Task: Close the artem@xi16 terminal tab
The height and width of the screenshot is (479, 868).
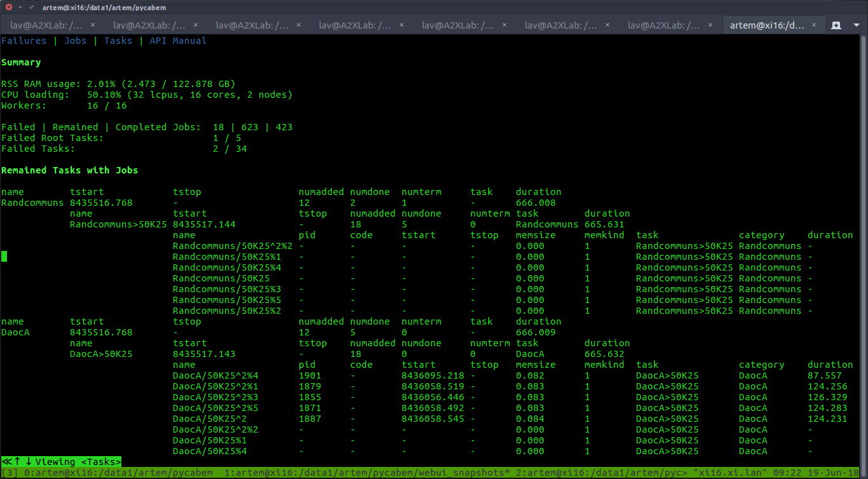Action: [x=814, y=25]
